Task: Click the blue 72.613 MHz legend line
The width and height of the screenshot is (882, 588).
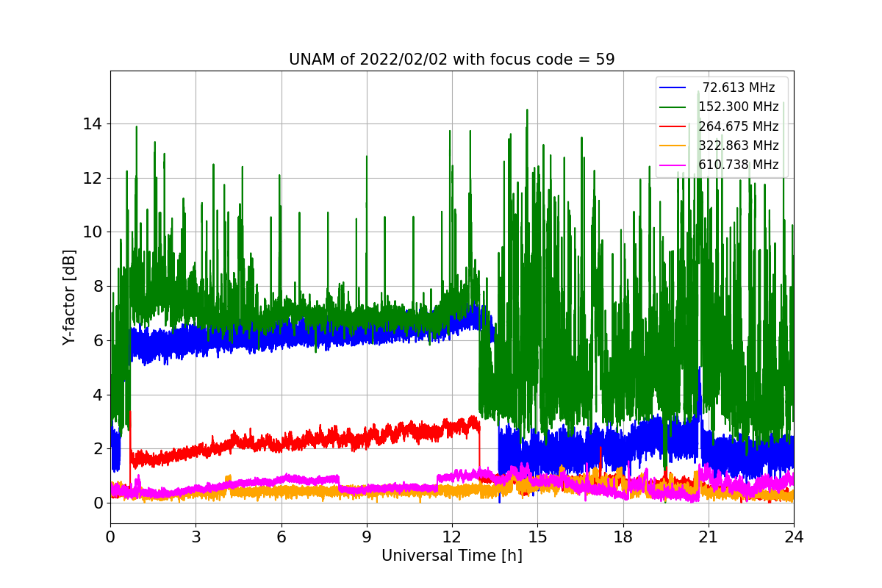Action: (673, 87)
